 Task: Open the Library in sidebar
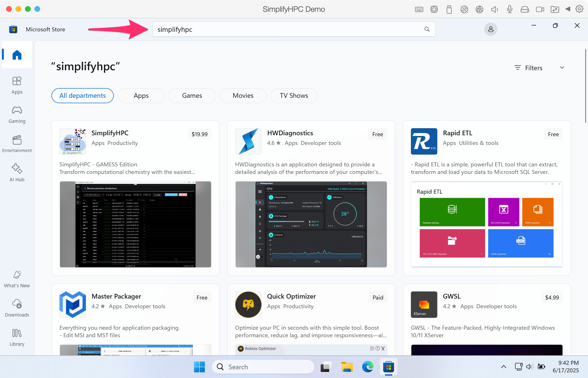click(17, 337)
